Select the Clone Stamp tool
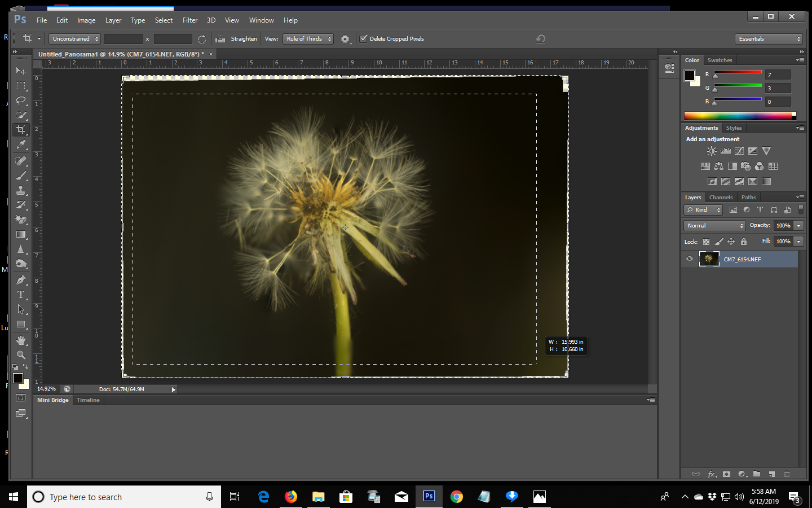The width and height of the screenshot is (812, 508). pyautogui.click(x=21, y=190)
